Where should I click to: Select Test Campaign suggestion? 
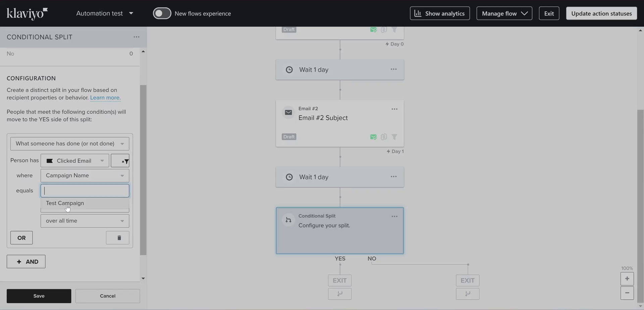pyautogui.click(x=85, y=203)
